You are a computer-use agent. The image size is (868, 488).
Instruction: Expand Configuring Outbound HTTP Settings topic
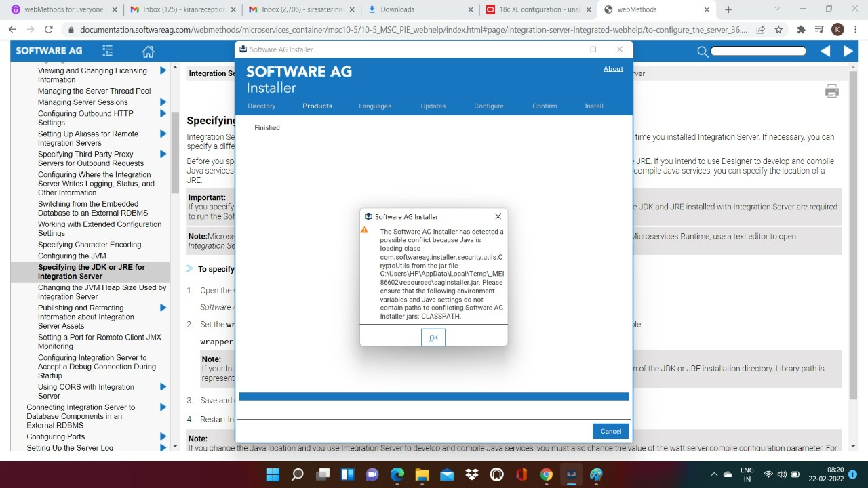(163, 113)
